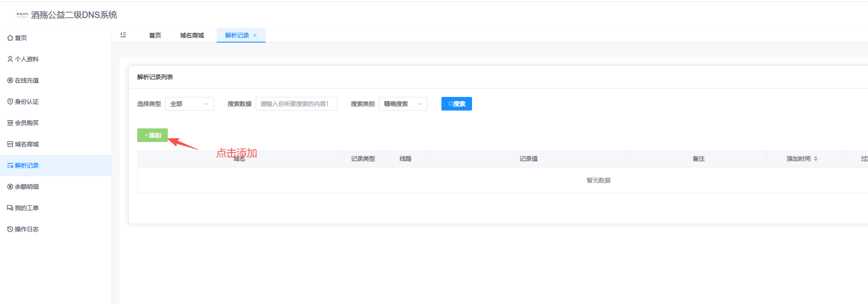868x304 pixels.
Task: Click the coin icon for 余额明细
Action: point(10,187)
